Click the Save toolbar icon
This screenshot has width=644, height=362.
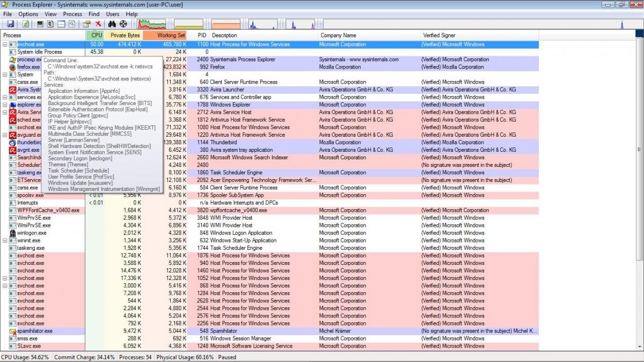[x=10, y=24]
